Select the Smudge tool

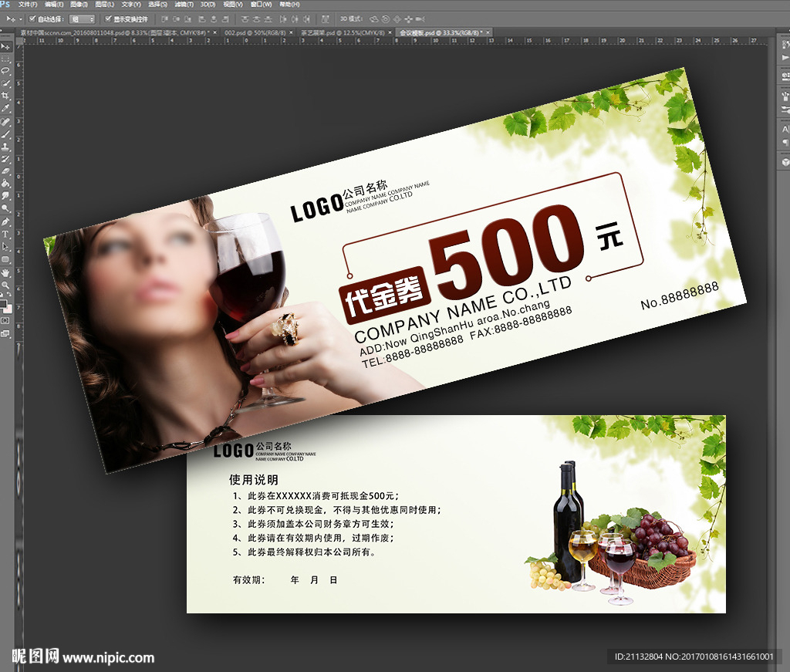click(x=5, y=195)
